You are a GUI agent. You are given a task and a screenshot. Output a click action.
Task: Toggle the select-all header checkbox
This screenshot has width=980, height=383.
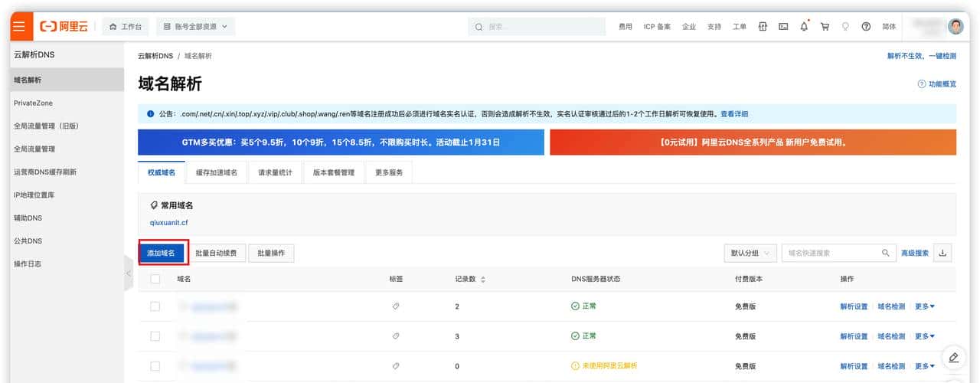coord(155,279)
